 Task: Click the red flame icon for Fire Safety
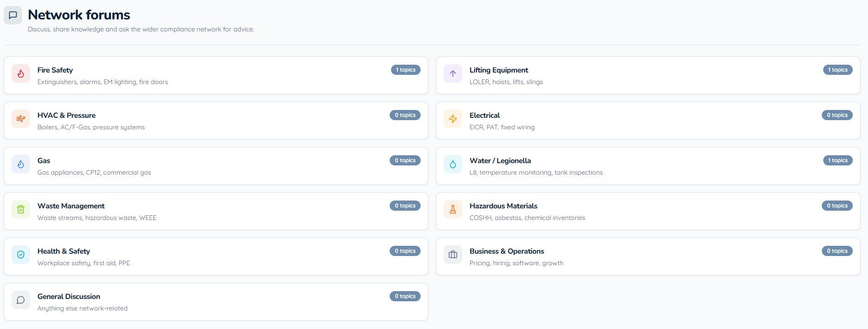point(21,73)
